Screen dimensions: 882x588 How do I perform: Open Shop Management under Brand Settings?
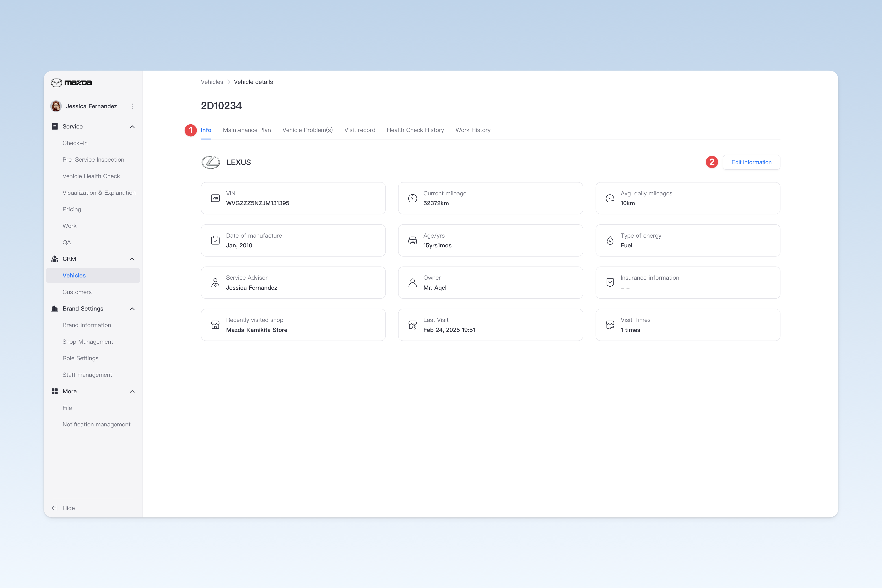point(88,342)
